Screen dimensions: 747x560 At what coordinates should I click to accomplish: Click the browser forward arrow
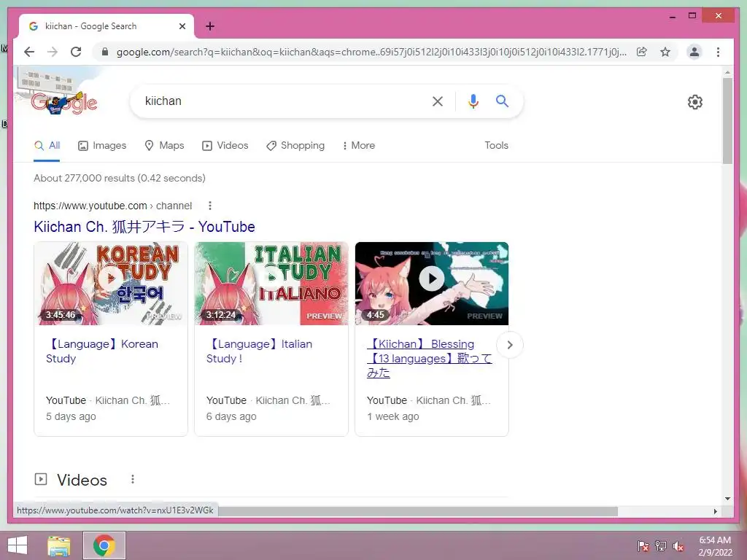[x=53, y=52]
